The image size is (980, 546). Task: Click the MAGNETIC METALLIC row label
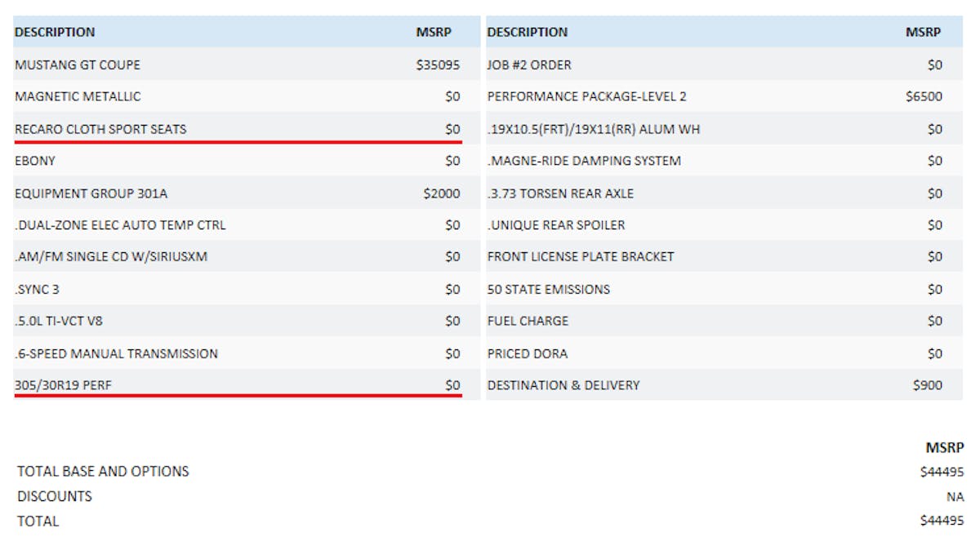78,96
